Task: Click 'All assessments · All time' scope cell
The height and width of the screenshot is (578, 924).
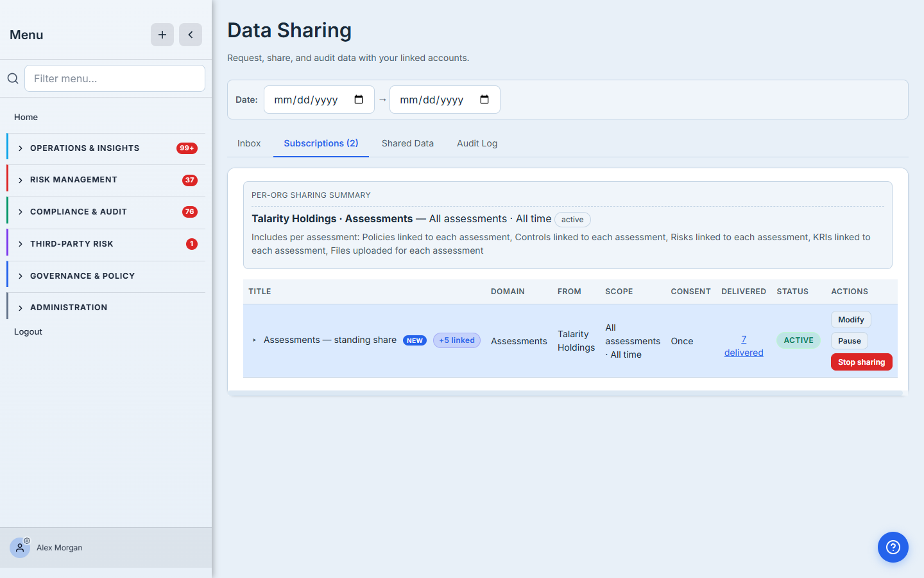Action: [633, 341]
